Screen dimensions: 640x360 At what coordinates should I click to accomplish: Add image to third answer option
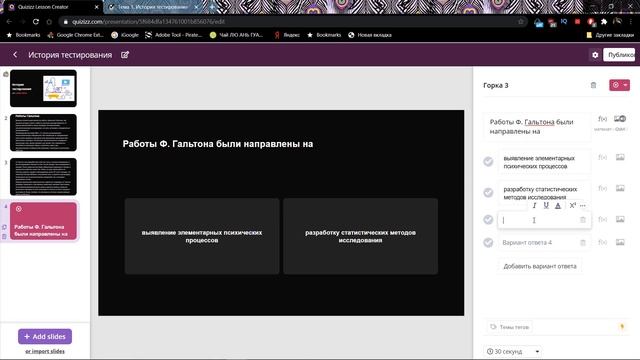(620, 219)
